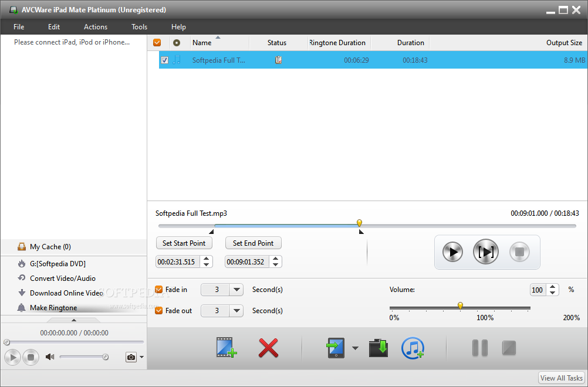
Task: Click the stop task icon in bottom toolbar
Action: (x=509, y=348)
